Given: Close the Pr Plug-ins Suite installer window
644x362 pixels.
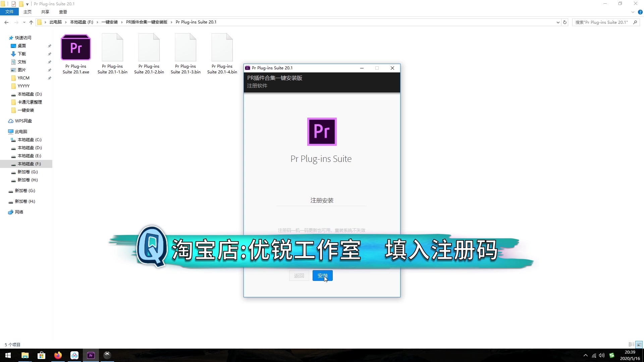Looking at the screenshot, I should point(392,68).
